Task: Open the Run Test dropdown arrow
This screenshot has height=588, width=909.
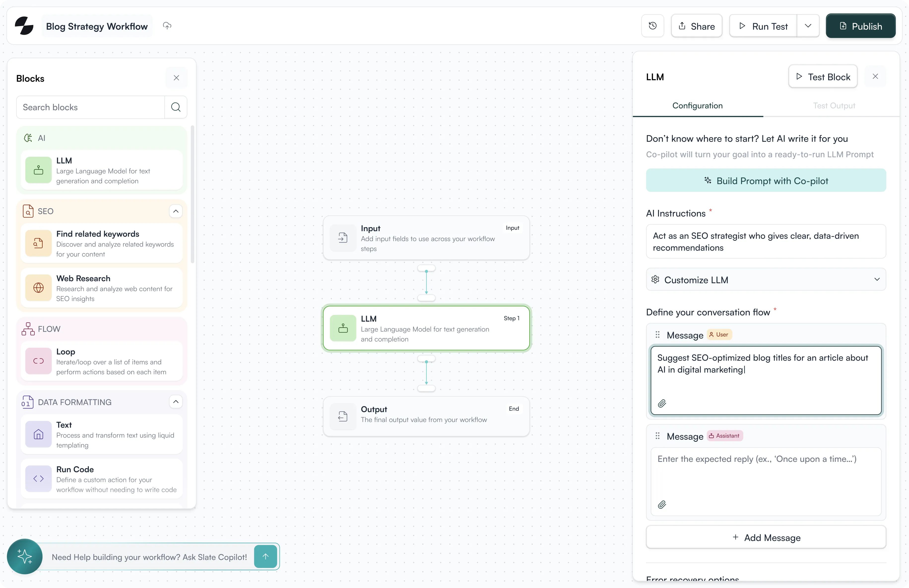Action: pos(808,26)
